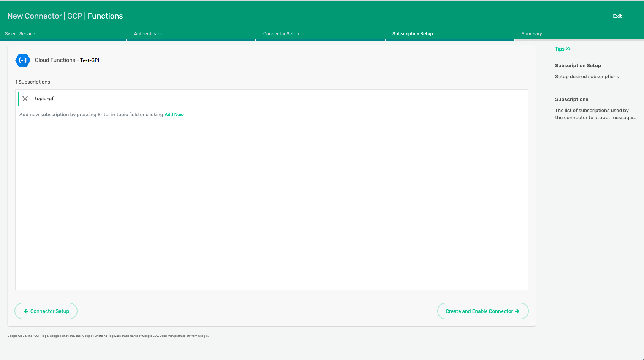Click the blue Cloud Functions hexagon icon
The width and height of the screenshot is (644, 360).
pos(23,60)
